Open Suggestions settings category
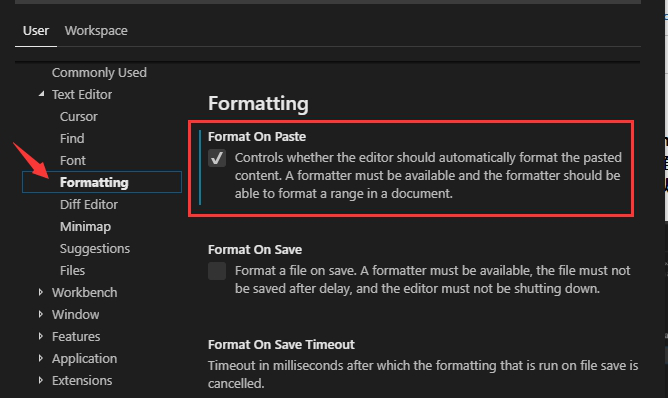This screenshot has width=668, height=413. tap(95, 249)
